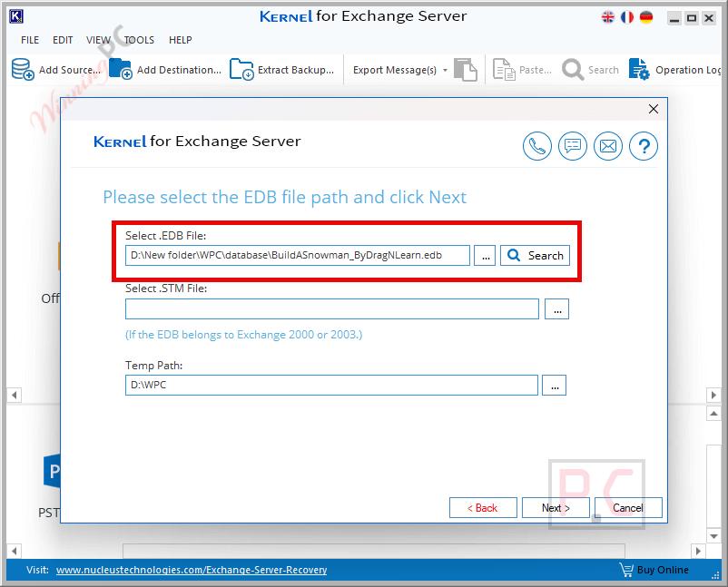The width and height of the screenshot is (728, 587).
Task: Click the lower pane scroll-down arrow
Action: click(x=713, y=536)
